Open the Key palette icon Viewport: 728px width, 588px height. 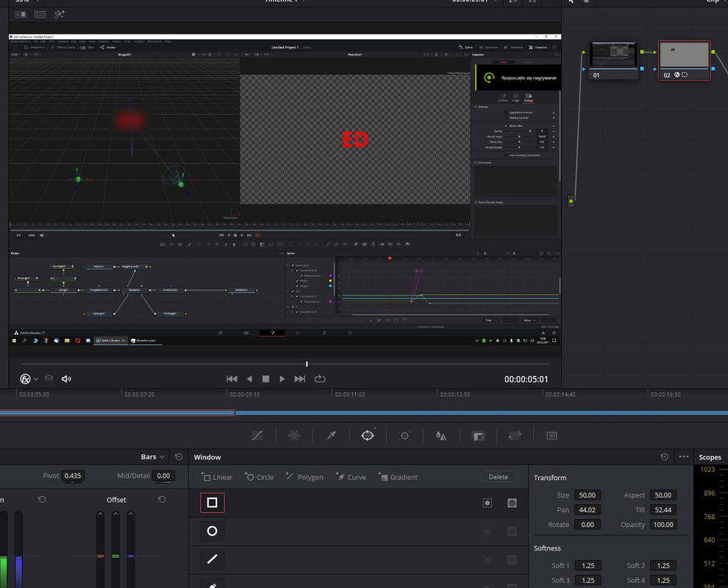click(478, 435)
